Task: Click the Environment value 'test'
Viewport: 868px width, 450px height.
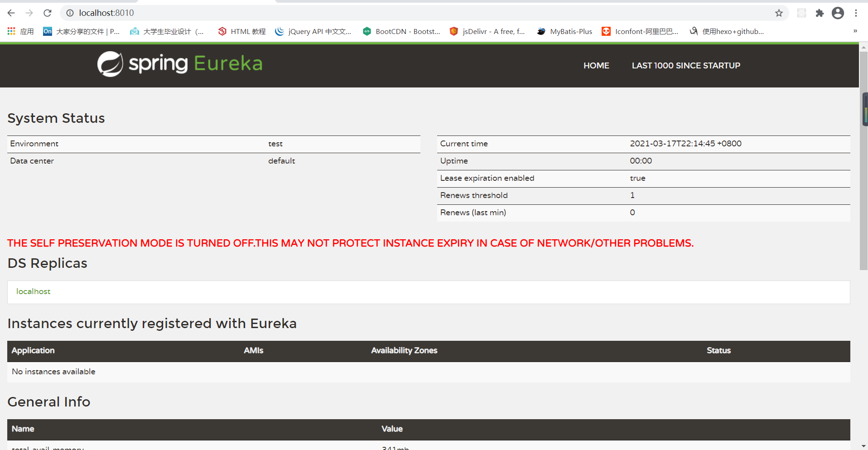Action: point(275,144)
